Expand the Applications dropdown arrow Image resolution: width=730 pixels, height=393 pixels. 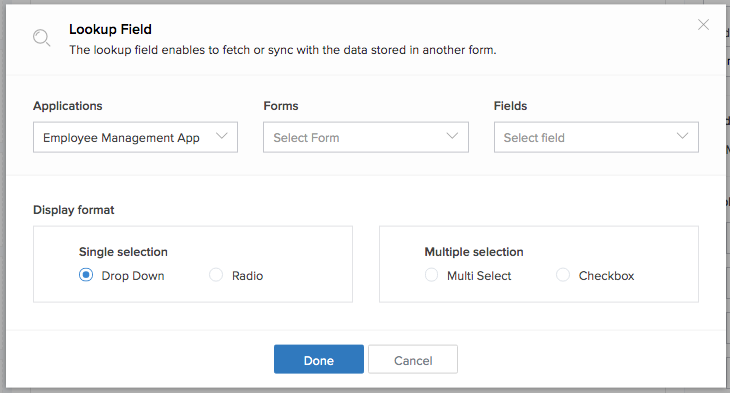(x=222, y=136)
